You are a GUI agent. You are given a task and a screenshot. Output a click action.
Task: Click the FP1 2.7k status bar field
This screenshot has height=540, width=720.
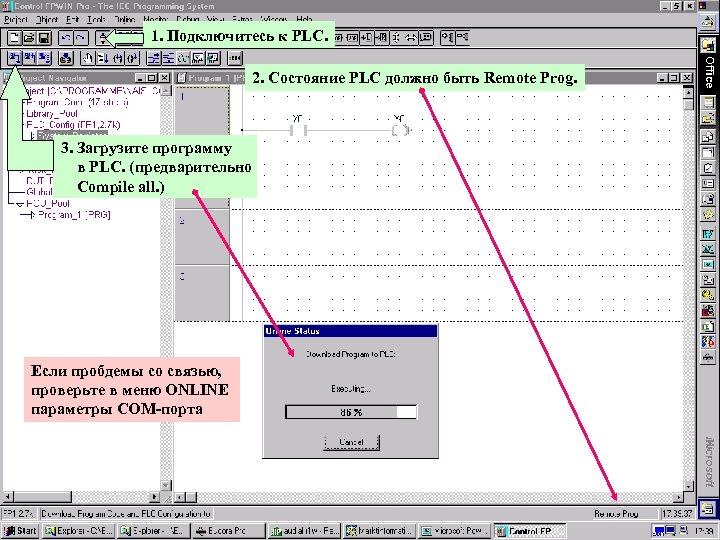[x=19, y=513]
